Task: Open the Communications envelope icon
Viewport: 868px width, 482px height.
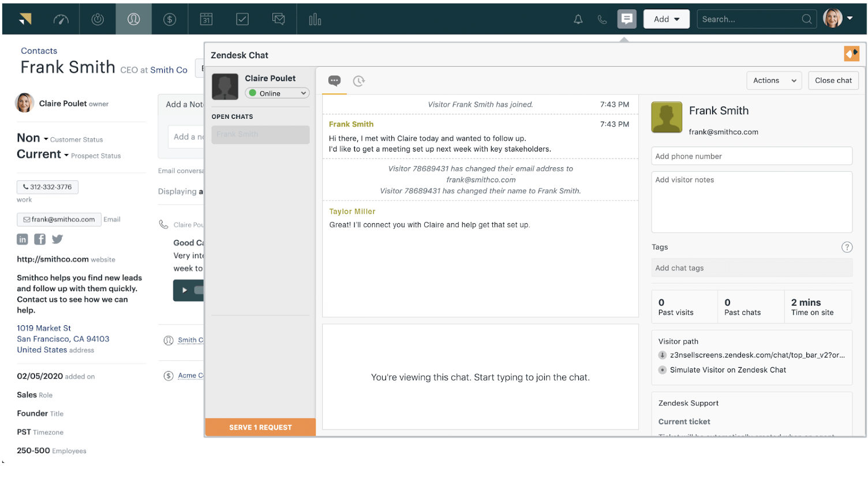Action: pos(279,19)
